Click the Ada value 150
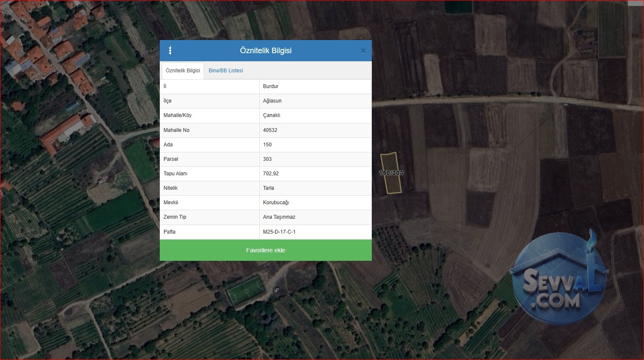This screenshot has height=360, width=644. pos(267,145)
